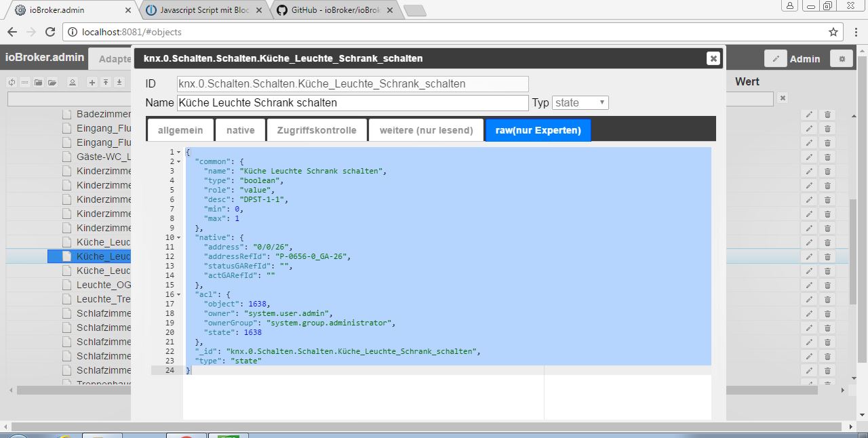Collapse the "common" JSON block fold arrow
Image resolution: width=868 pixels, height=438 pixels.
(x=179, y=161)
